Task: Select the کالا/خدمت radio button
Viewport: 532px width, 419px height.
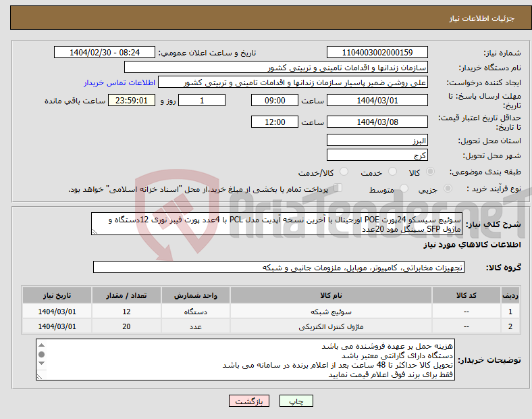Action: point(344,172)
